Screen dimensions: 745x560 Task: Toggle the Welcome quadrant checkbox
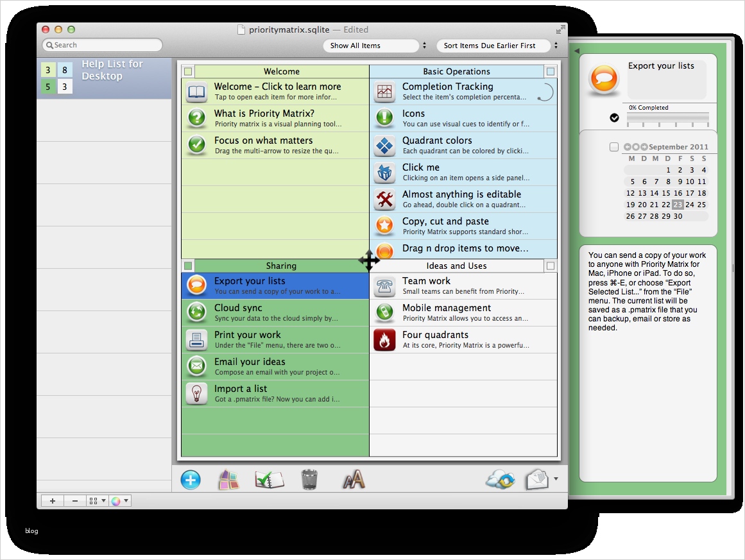pyautogui.click(x=188, y=72)
